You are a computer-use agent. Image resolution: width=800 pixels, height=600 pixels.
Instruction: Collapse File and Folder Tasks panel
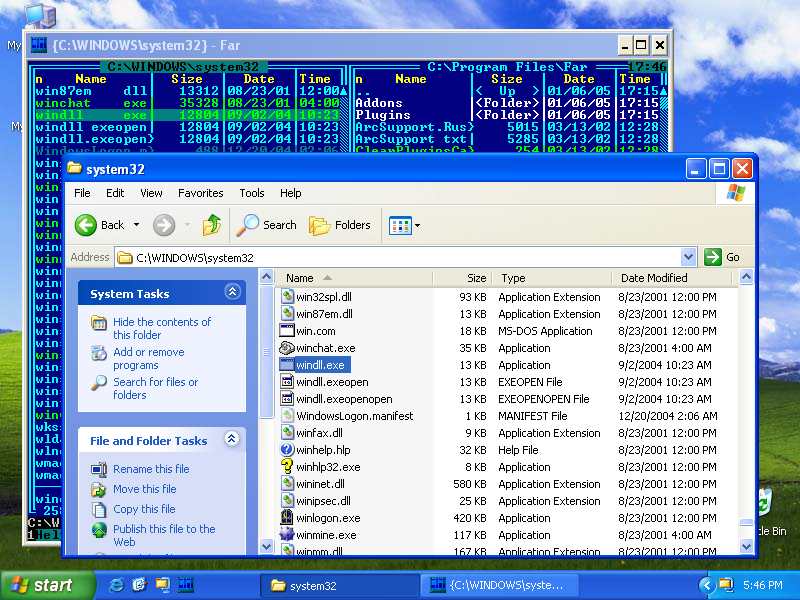tap(232, 439)
